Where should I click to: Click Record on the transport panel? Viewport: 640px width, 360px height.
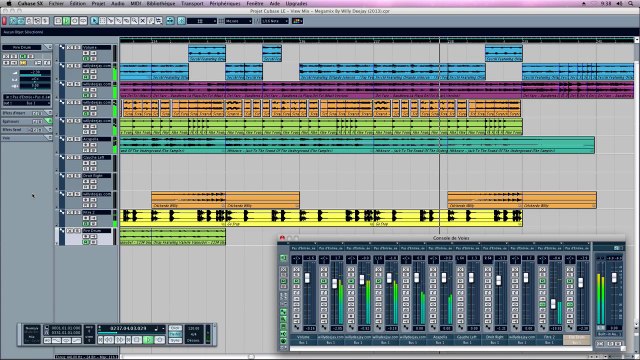point(160,340)
